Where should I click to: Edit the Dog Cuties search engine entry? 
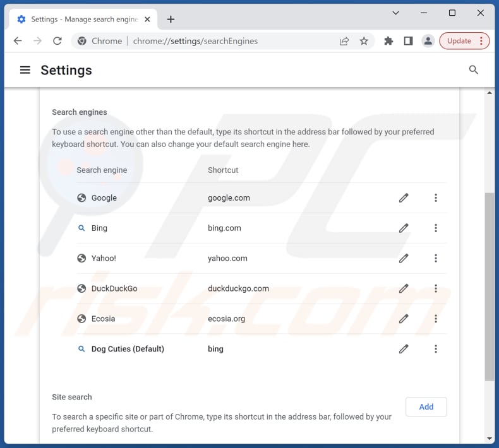pyautogui.click(x=404, y=349)
